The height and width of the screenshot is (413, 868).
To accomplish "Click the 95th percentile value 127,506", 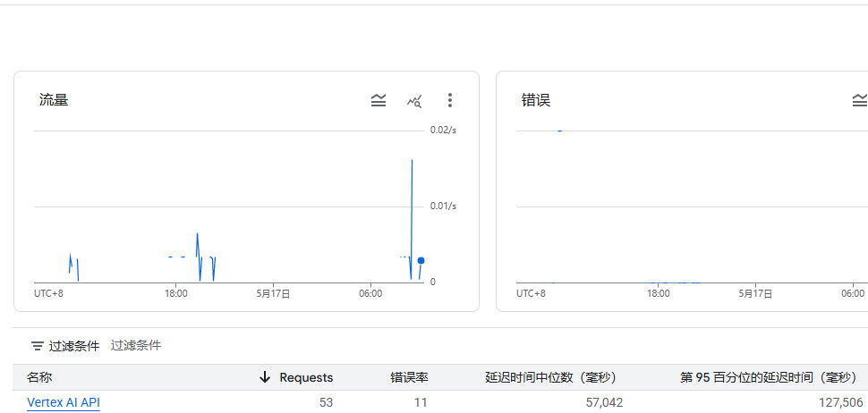I will tap(840, 402).
